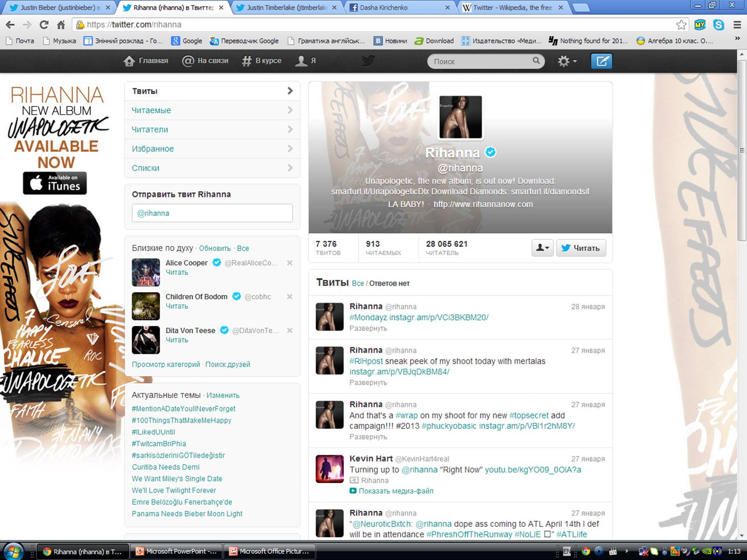Open the Я profile tab

click(306, 61)
